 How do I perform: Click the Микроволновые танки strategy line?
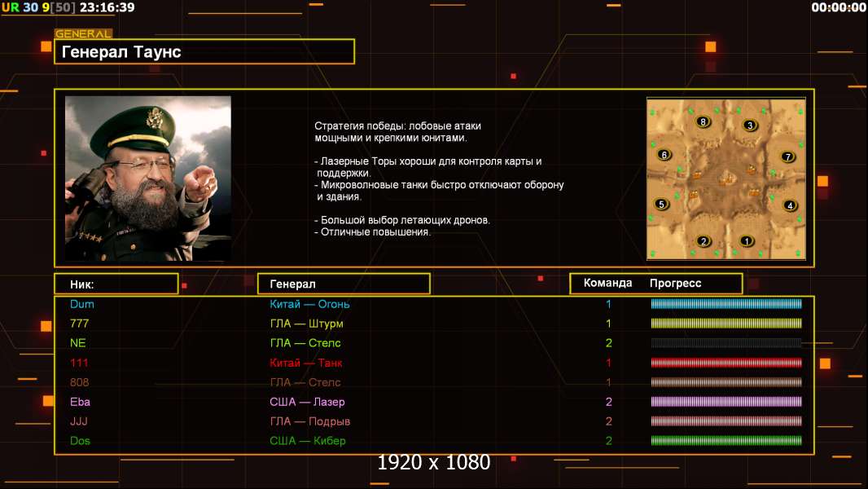click(439, 190)
